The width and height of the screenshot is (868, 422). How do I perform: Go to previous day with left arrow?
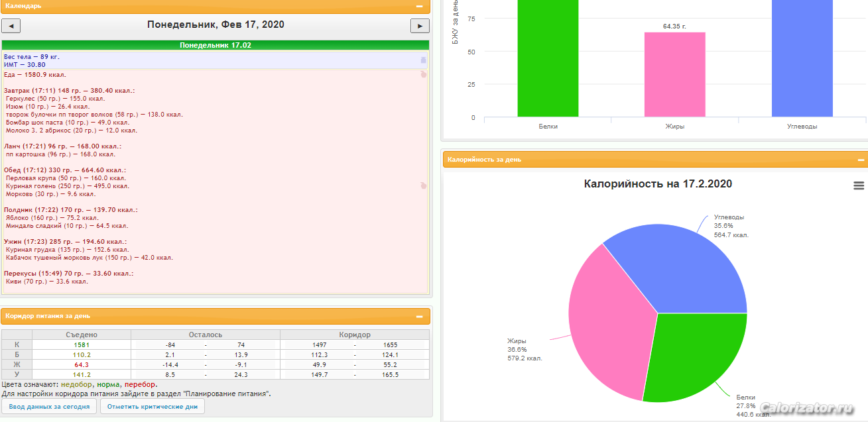(x=11, y=26)
